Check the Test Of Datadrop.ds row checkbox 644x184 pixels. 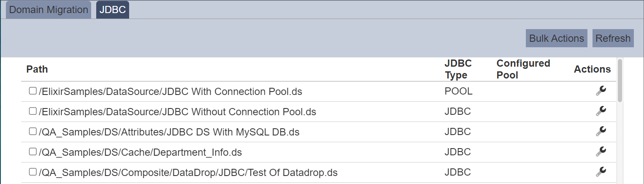[x=32, y=172]
